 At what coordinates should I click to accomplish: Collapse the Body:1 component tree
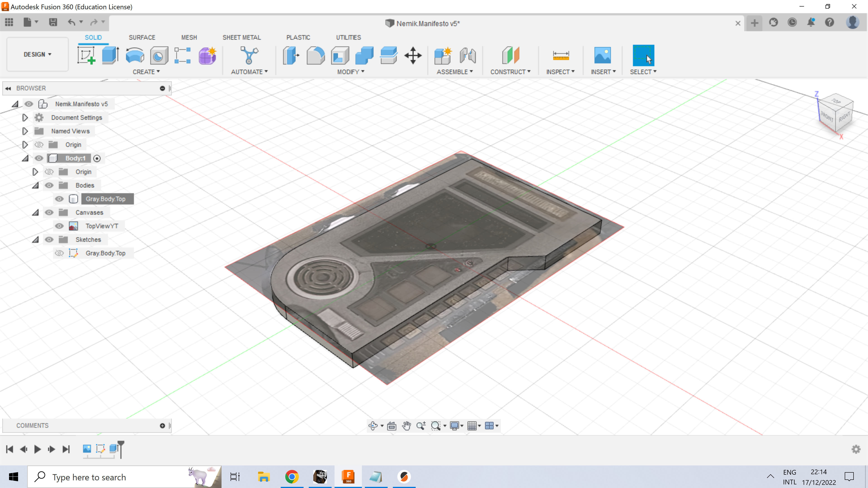tap(25, 158)
